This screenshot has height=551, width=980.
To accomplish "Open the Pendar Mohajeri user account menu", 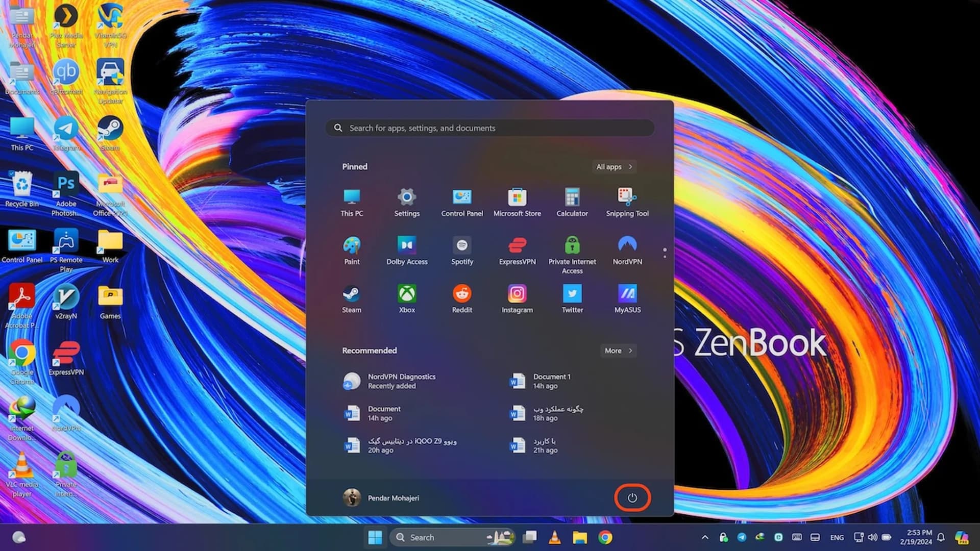I will (381, 498).
